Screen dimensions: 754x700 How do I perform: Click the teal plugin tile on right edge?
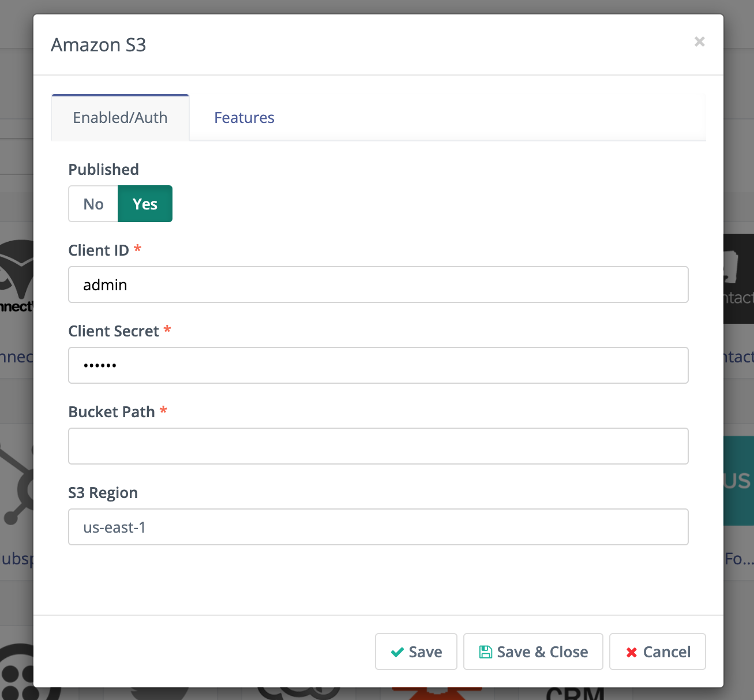click(x=739, y=480)
